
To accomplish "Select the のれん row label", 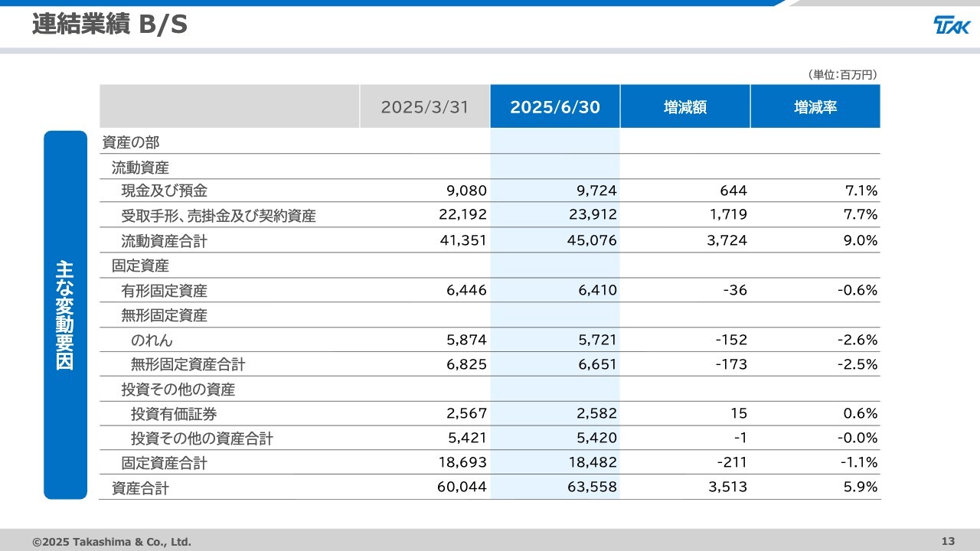I will click(152, 340).
